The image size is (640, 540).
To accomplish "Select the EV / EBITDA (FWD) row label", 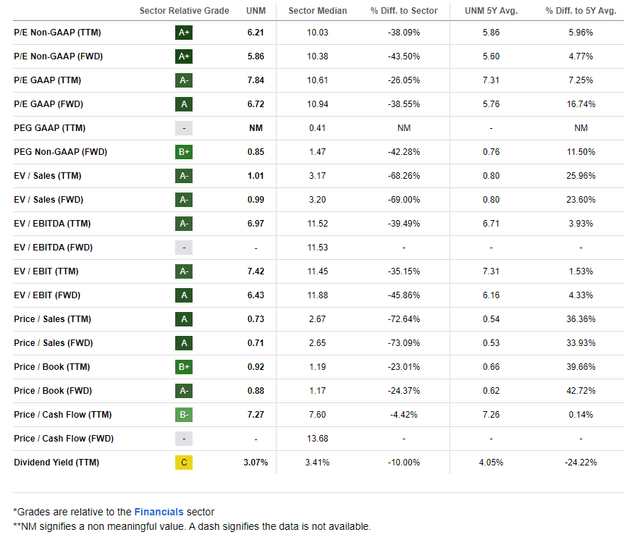I will click(53, 247).
